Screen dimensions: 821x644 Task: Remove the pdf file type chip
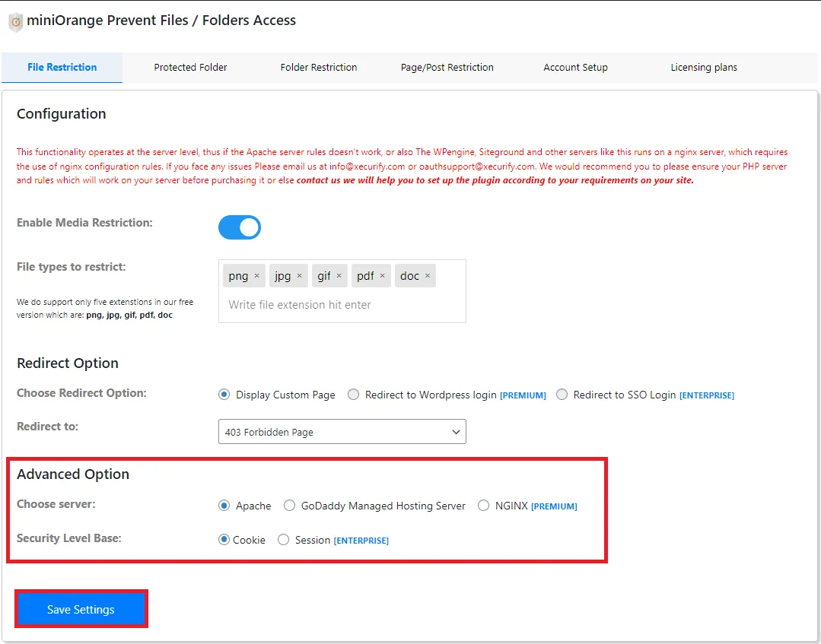(x=381, y=275)
